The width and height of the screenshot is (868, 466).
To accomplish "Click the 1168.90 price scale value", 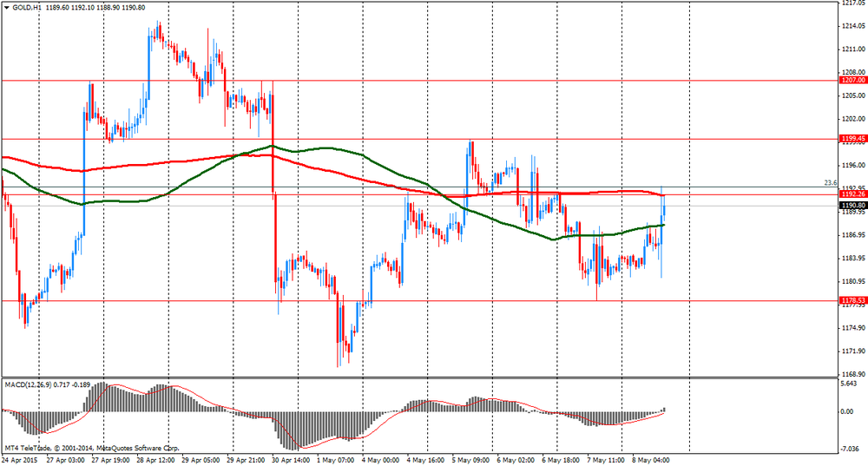I will 853,374.
